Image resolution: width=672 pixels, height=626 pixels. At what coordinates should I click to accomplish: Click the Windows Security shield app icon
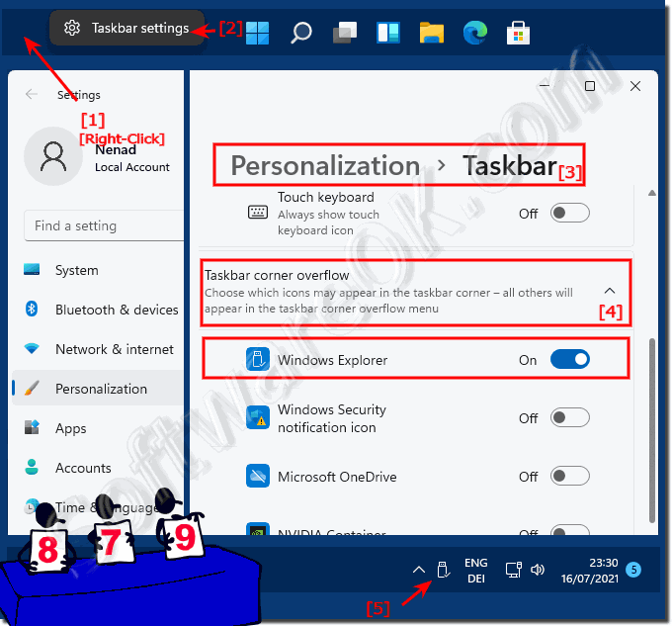click(258, 417)
